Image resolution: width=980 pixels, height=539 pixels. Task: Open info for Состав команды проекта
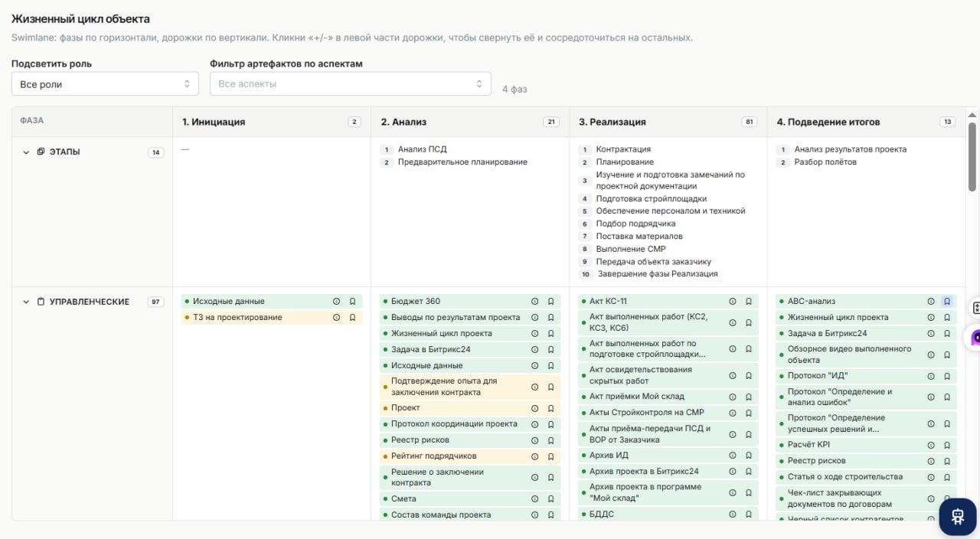[x=534, y=515]
